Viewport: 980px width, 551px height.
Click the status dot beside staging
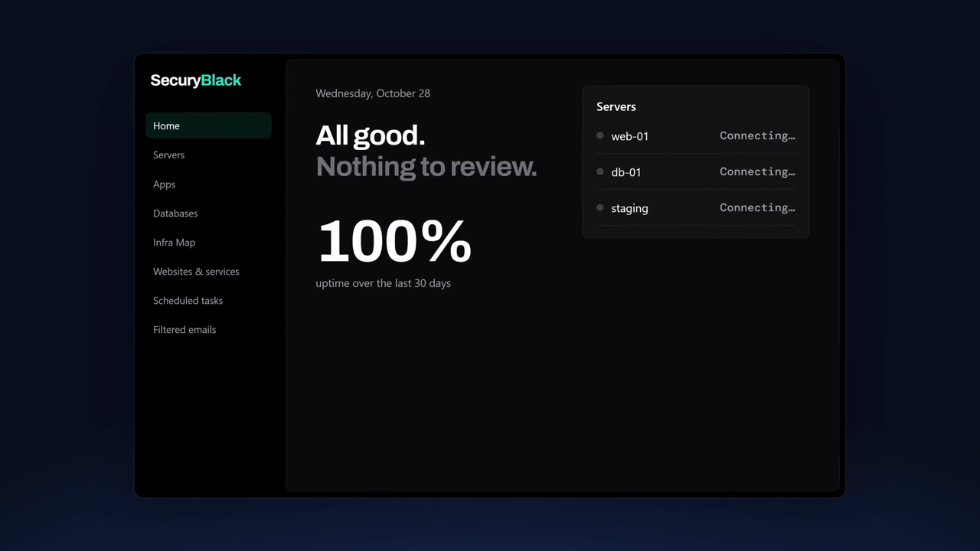click(x=600, y=207)
